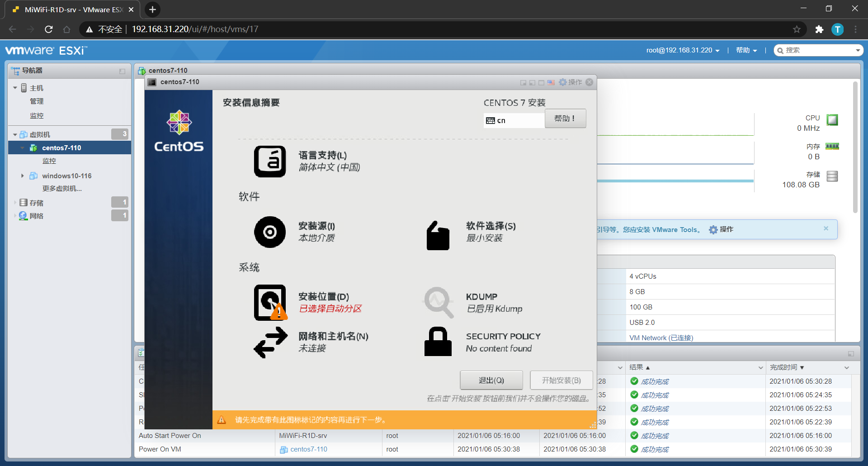Viewport: 868px width, 466px height.
Task: Select 监控 under centos7-110
Action: point(49,161)
